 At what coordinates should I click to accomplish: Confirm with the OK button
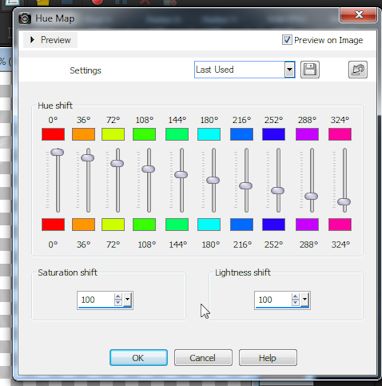click(x=138, y=358)
